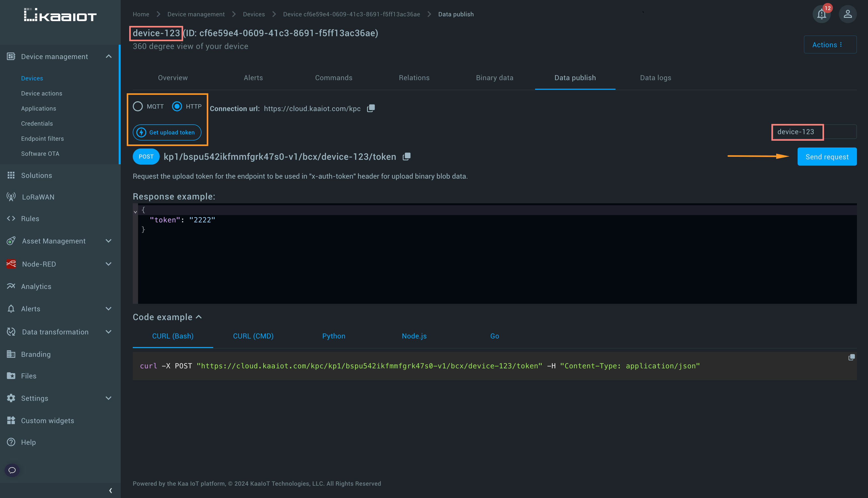Select the Data publish tab
The height and width of the screenshot is (498, 868).
[575, 78]
